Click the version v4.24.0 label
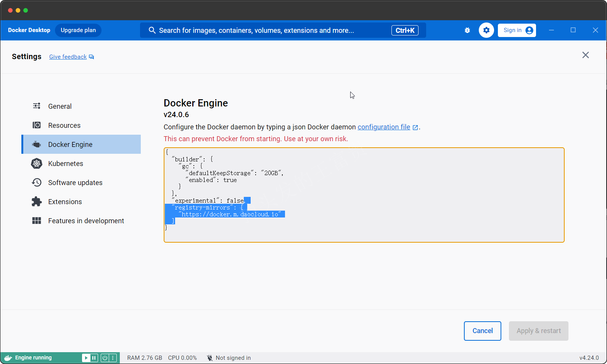Image resolution: width=607 pixels, height=364 pixels. pos(589,358)
